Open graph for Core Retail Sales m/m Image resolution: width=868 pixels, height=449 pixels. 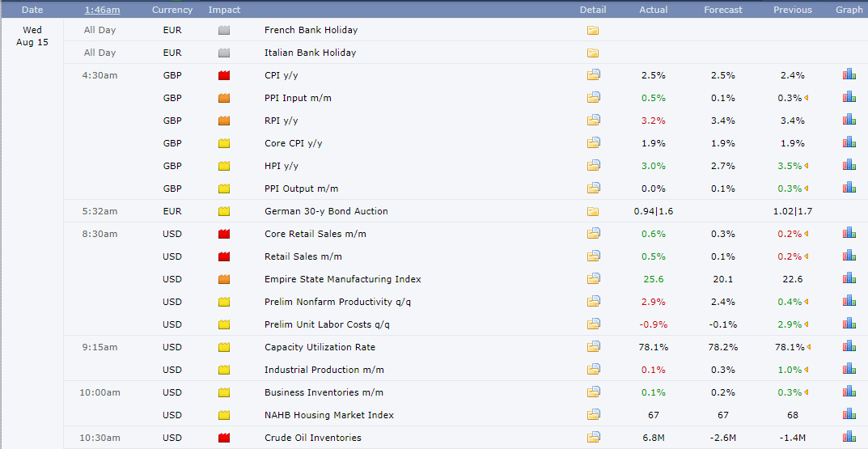[849, 233]
